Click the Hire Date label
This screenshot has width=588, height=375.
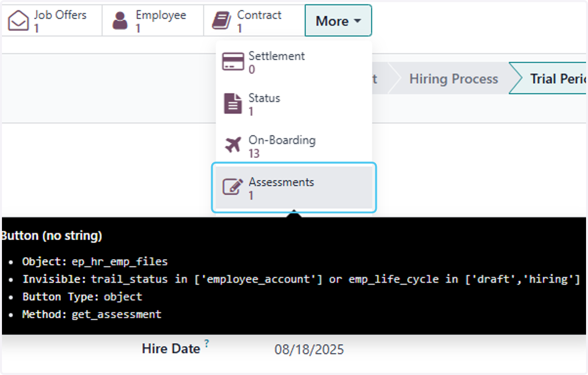(x=171, y=349)
